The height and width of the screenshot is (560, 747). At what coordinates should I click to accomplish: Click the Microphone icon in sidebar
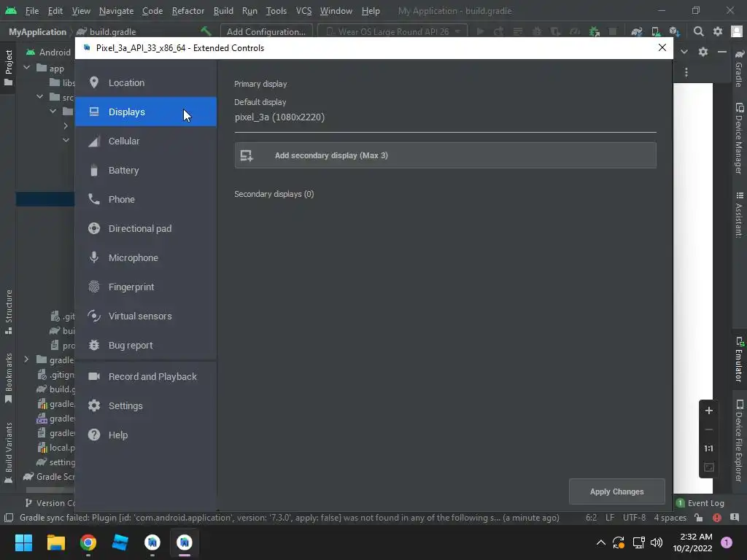point(94,257)
